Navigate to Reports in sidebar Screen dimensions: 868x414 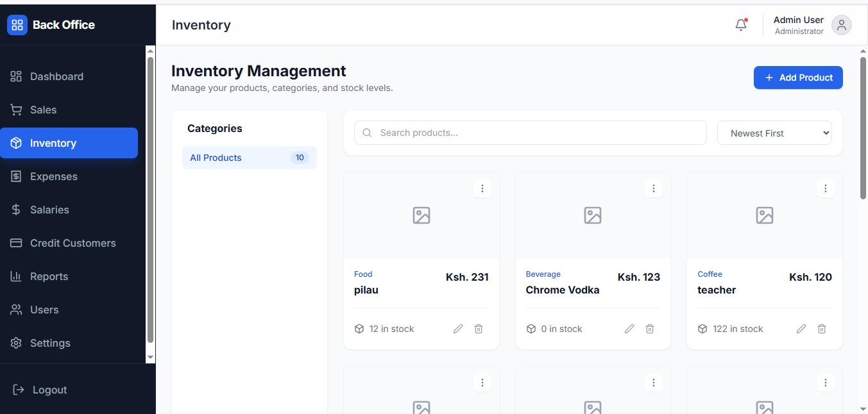point(49,276)
